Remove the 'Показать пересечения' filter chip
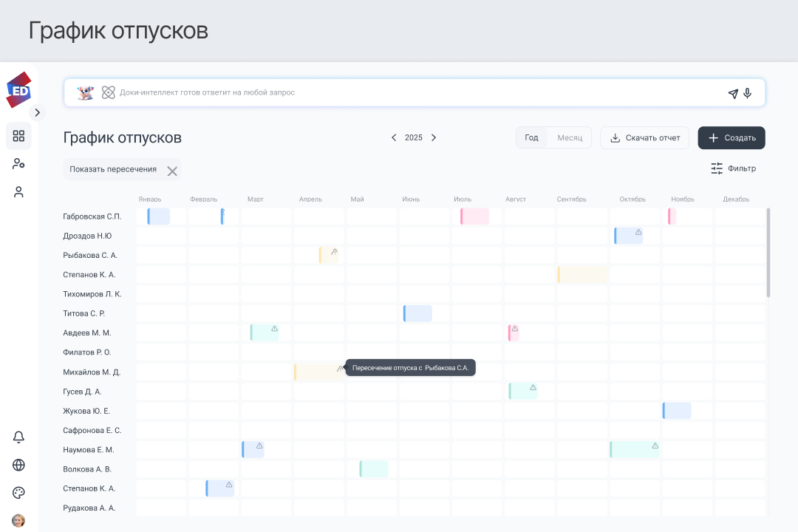The height and width of the screenshot is (532, 798). coord(172,171)
